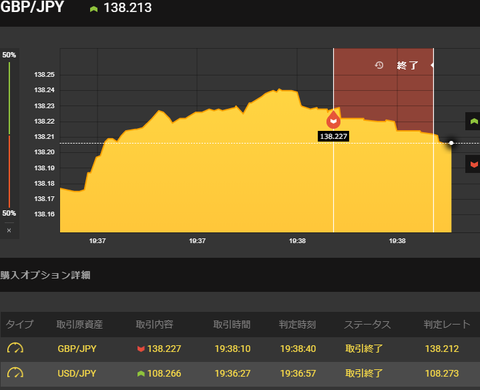This screenshot has height=390, width=480.
Task: Click expiry time 19:36:57
Action: pos(298,373)
